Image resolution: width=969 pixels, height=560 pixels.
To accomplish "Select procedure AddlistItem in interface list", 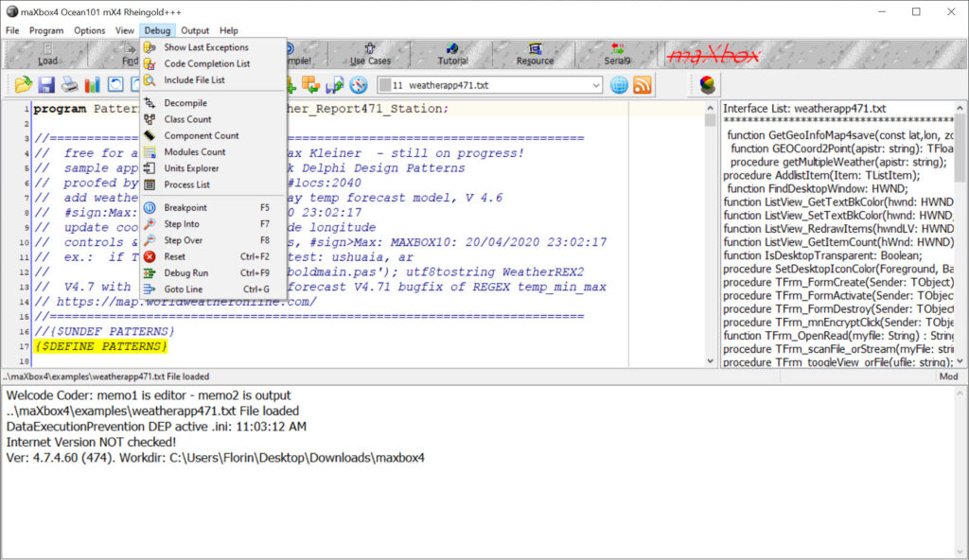I will [x=821, y=175].
